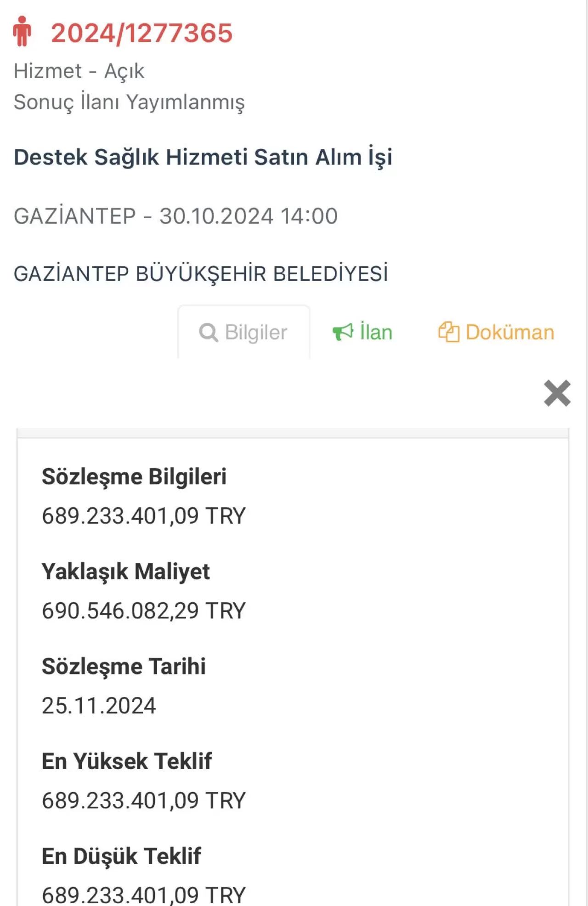Click the magnifier icon in Bilgiler tab
This screenshot has height=906, width=588.
tap(208, 332)
